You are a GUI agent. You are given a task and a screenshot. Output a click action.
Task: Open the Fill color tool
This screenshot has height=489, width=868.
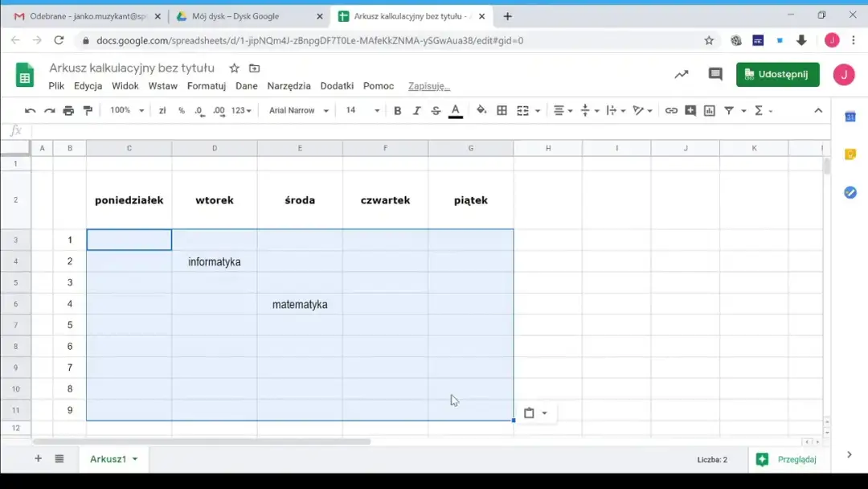481,110
